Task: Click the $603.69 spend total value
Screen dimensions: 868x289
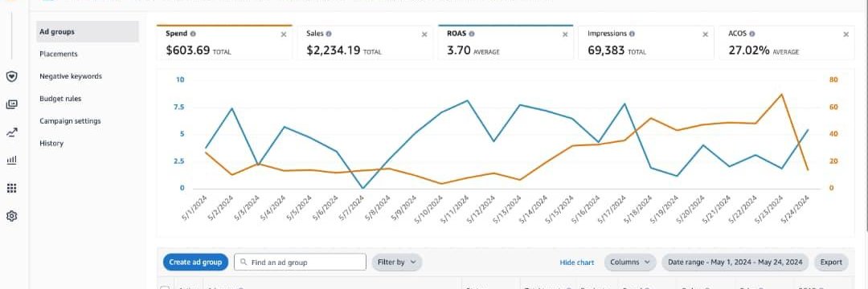Action: (x=187, y=51)
